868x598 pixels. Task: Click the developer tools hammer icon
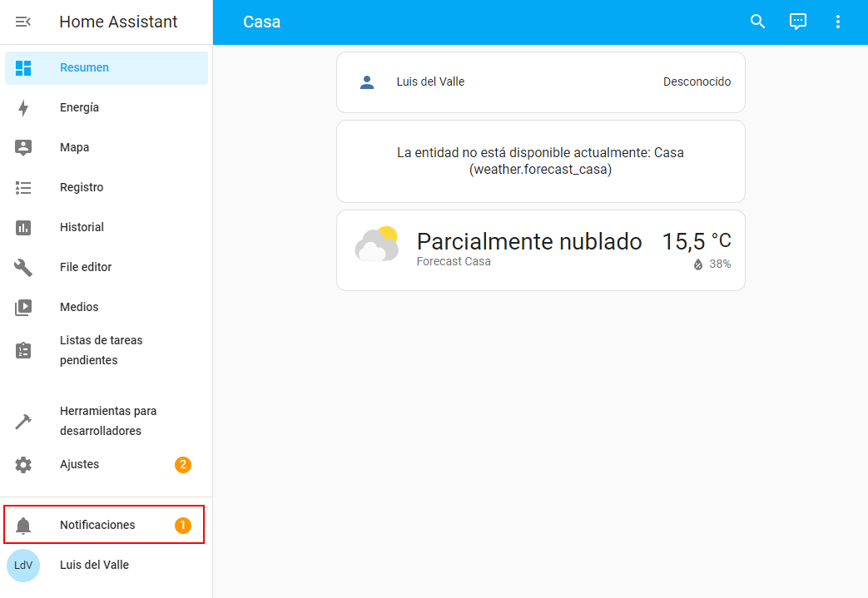23,421
